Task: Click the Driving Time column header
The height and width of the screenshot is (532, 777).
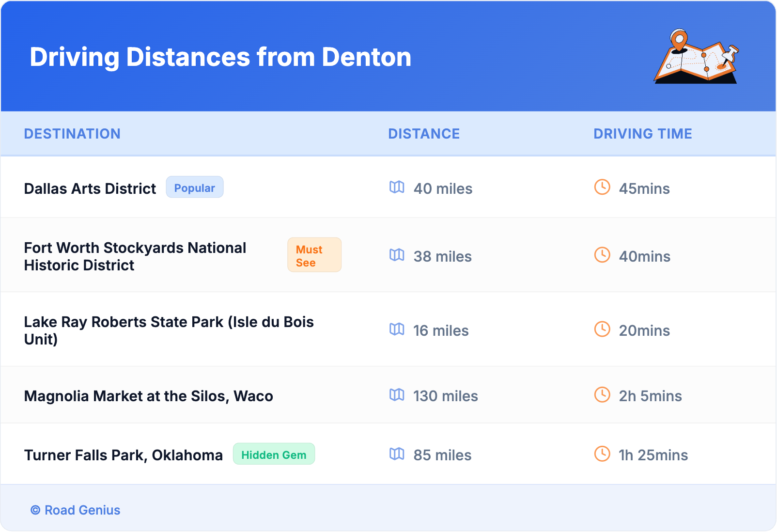Action: pos(642,134)
